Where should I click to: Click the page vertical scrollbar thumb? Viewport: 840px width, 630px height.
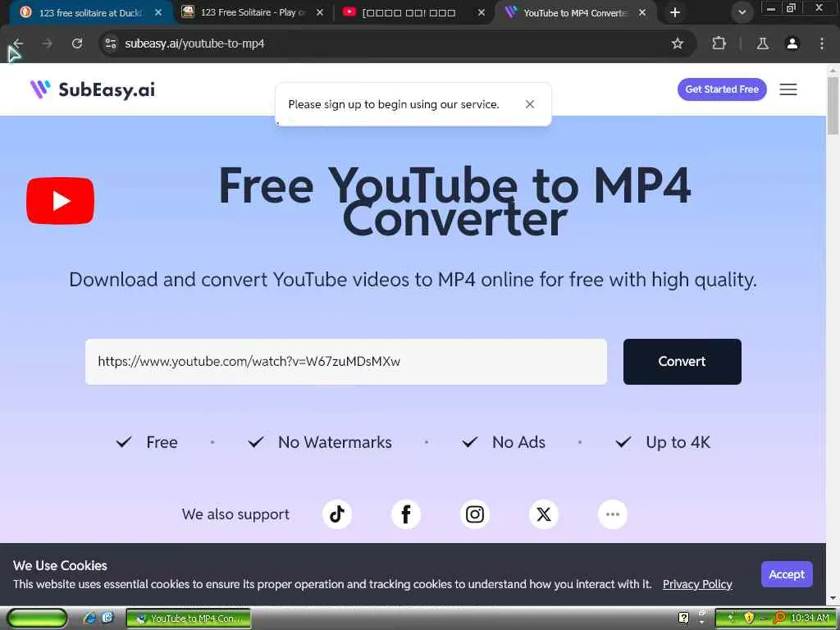[833, 105]
